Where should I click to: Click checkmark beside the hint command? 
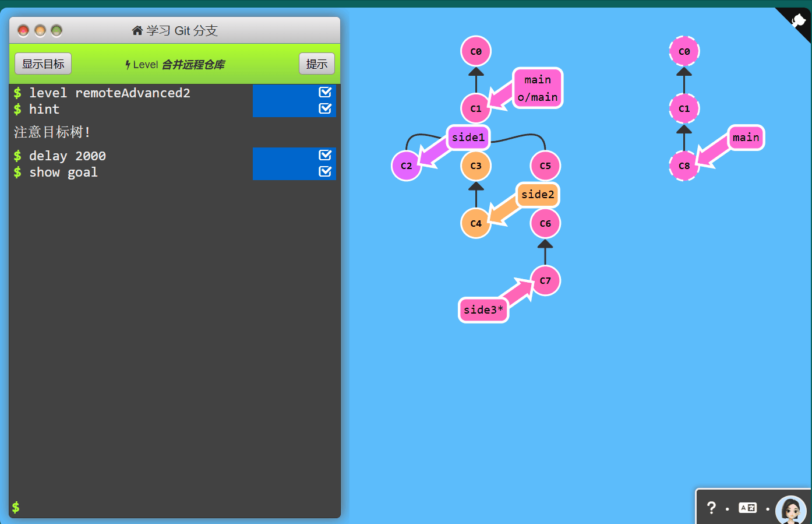(325, 108)
